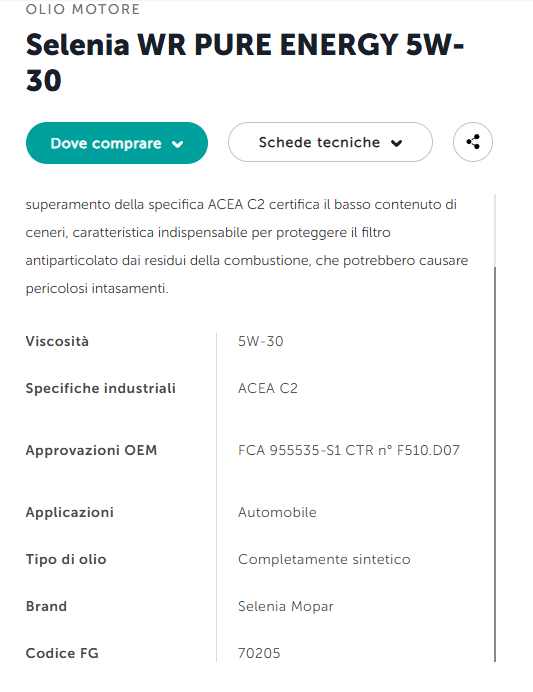Click the 70205 Codice FG value

[x=259, y=653]
